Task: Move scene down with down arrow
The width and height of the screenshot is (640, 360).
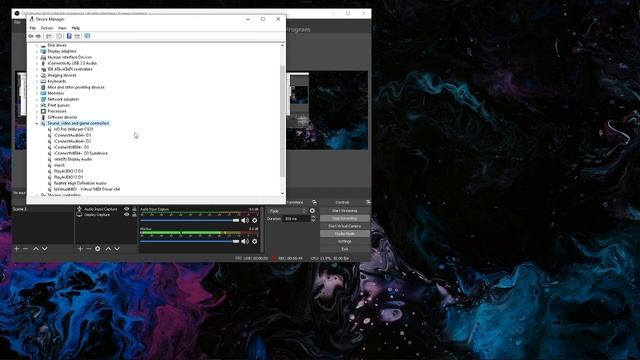Action: [x=44, y=249]
